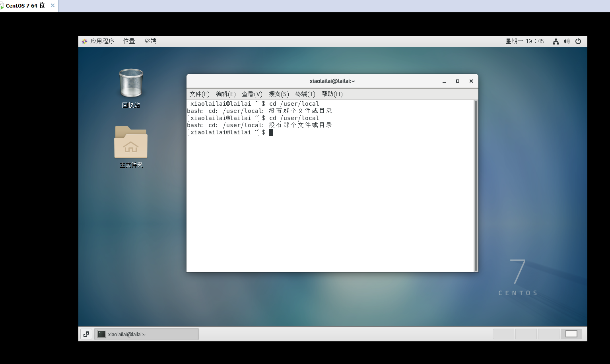Open the 文件(F) menu in terminal
Viewport: 610px width, 364px height.
[x=199, y=94]
